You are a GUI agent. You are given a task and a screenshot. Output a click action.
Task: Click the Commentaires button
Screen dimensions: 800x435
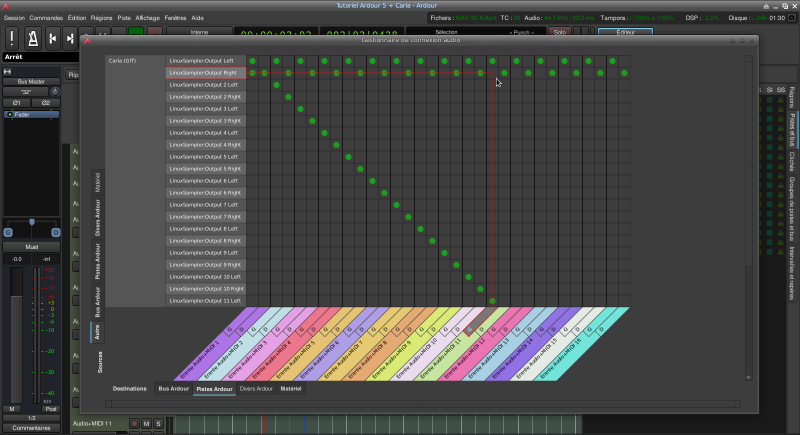point(31,427)
